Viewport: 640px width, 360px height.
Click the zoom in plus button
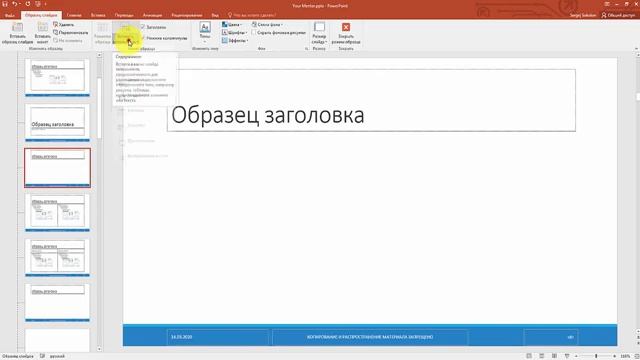tap(615, 356)
